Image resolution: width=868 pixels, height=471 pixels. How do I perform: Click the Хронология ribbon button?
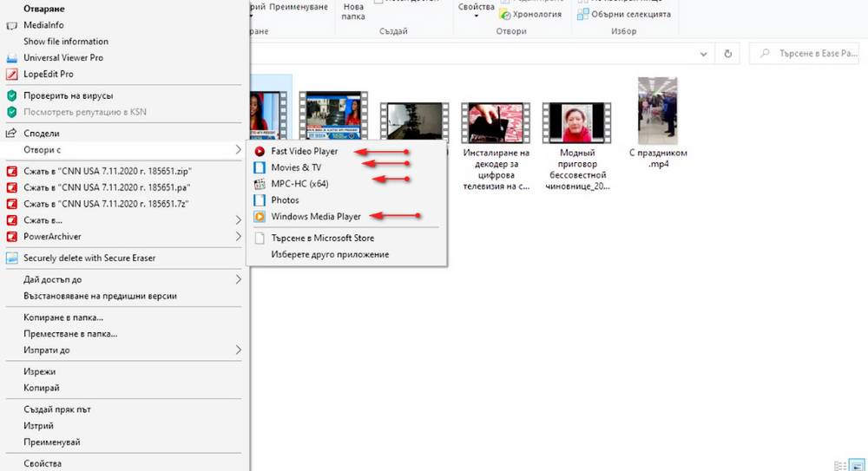tap(530, 15)
